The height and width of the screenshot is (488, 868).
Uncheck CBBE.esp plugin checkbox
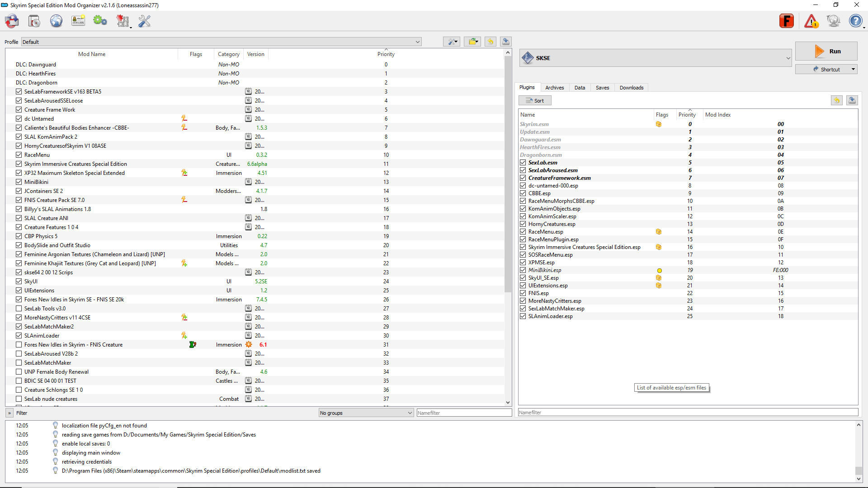(523, 193)
